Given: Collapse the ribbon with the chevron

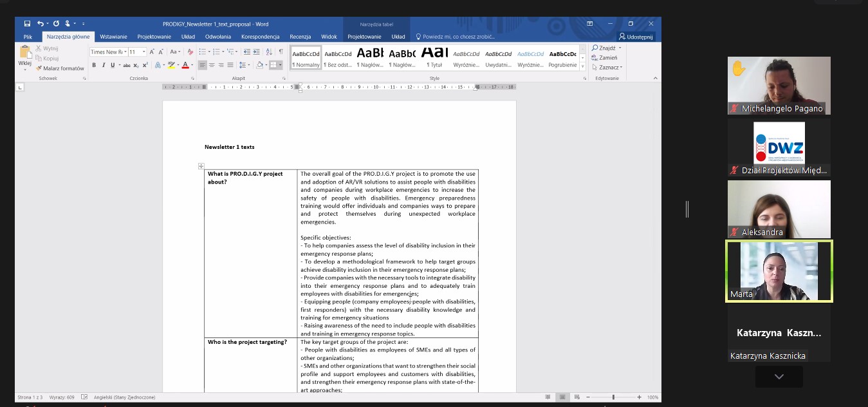Looking at the screenshot, I should click(x=656, y=79).
